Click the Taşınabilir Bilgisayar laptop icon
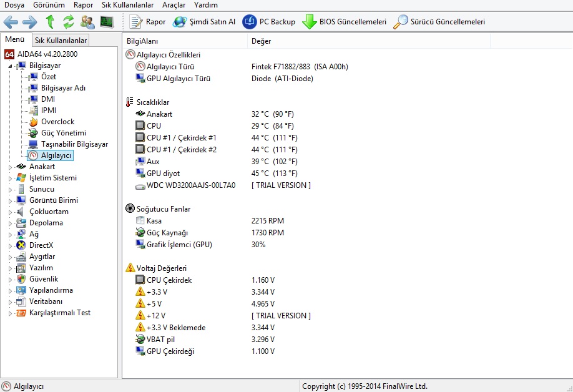This screenshot has width=573, height=392. click(x=33, y=144)
